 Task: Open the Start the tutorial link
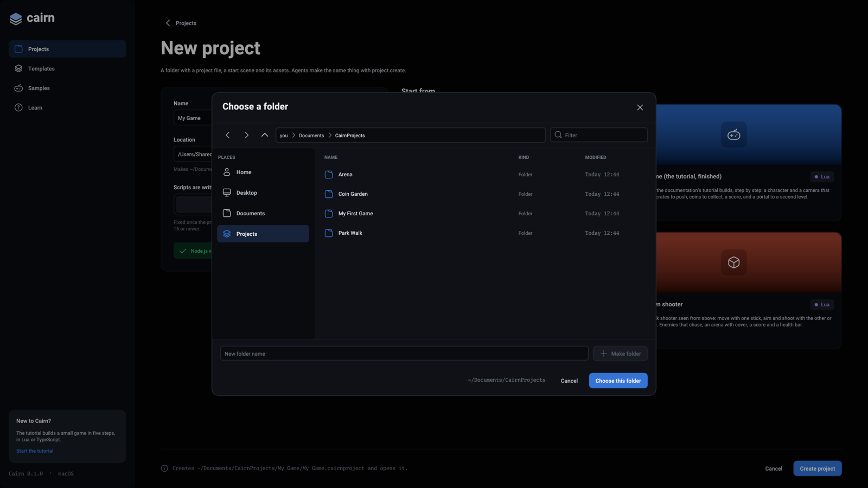35,451
